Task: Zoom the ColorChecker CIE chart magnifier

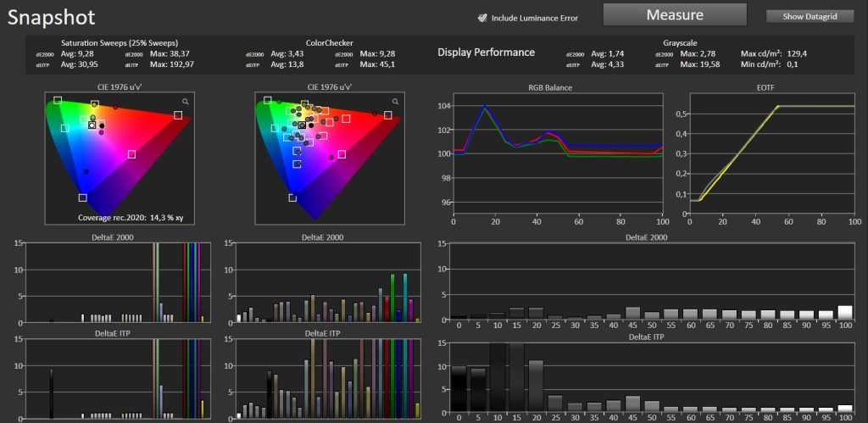Action: coord(395,102)
